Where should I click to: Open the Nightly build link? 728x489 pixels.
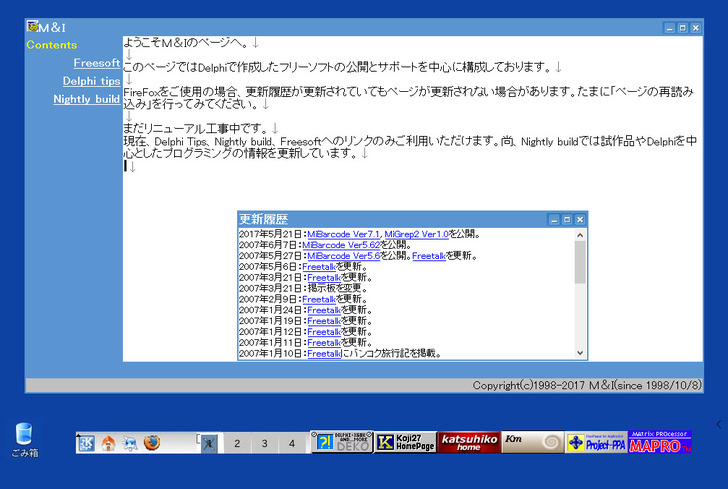pos(86,99)
